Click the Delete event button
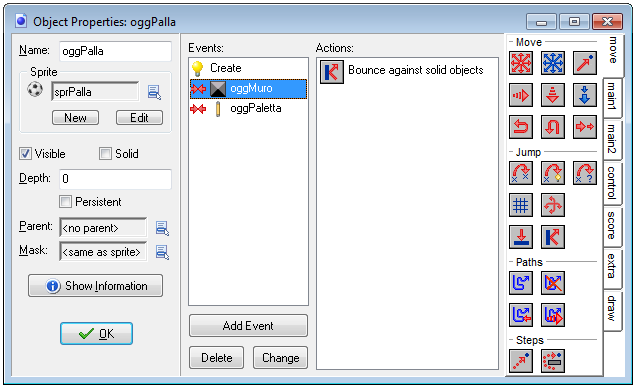Screen dimensions: 637x389 click(x=217, y=358)
